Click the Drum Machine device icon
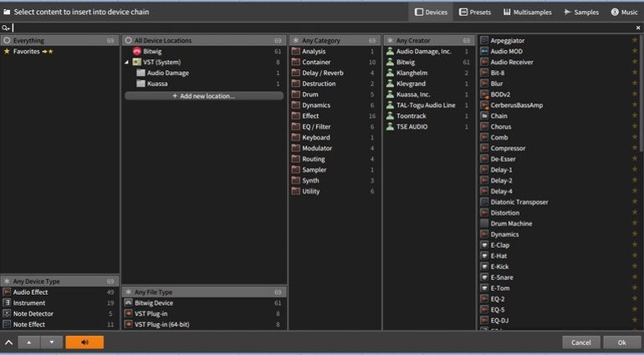Screen dimensions: 644x355 point(484,224)
